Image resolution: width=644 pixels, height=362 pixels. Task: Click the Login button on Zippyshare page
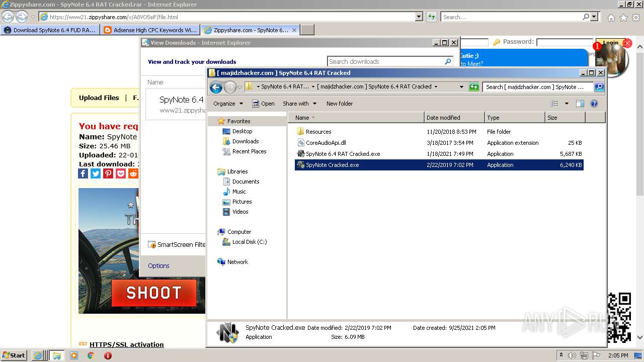[610, 43]
